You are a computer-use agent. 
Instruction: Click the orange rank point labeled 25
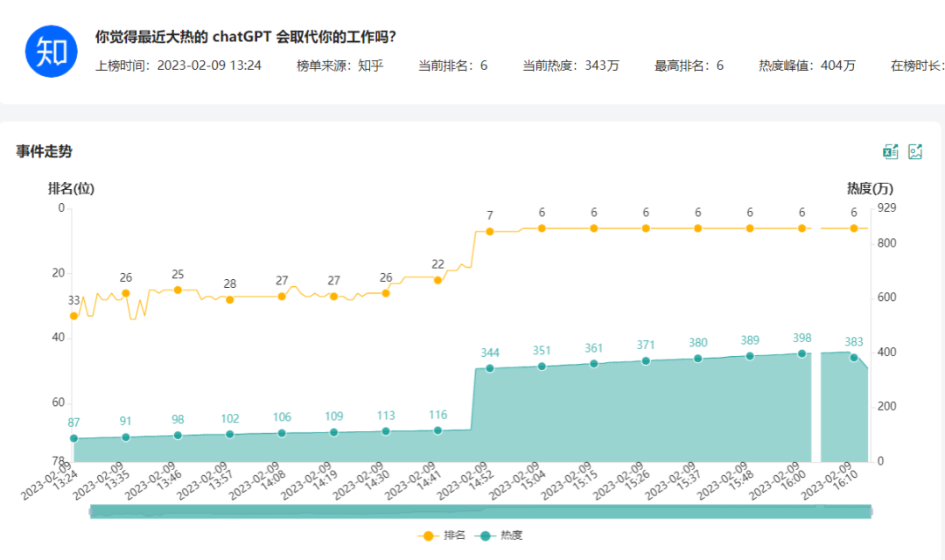click(x=178, y=290)
